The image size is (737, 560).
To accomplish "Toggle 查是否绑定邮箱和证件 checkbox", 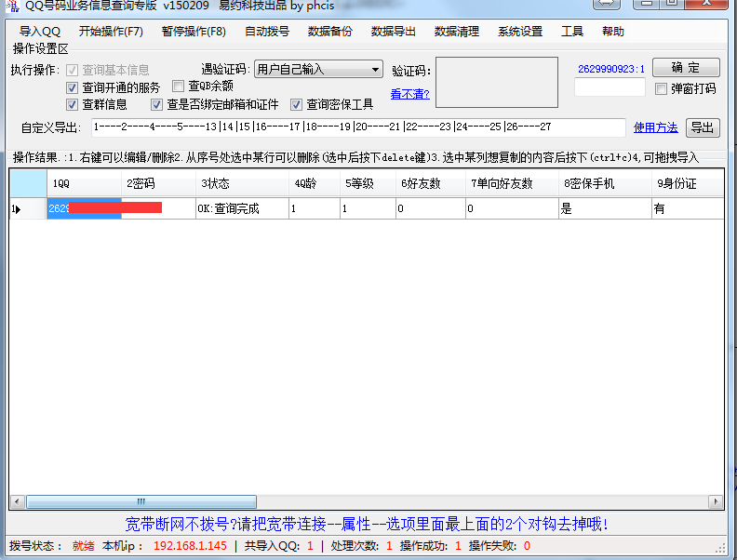I will (x=157, y=105).
